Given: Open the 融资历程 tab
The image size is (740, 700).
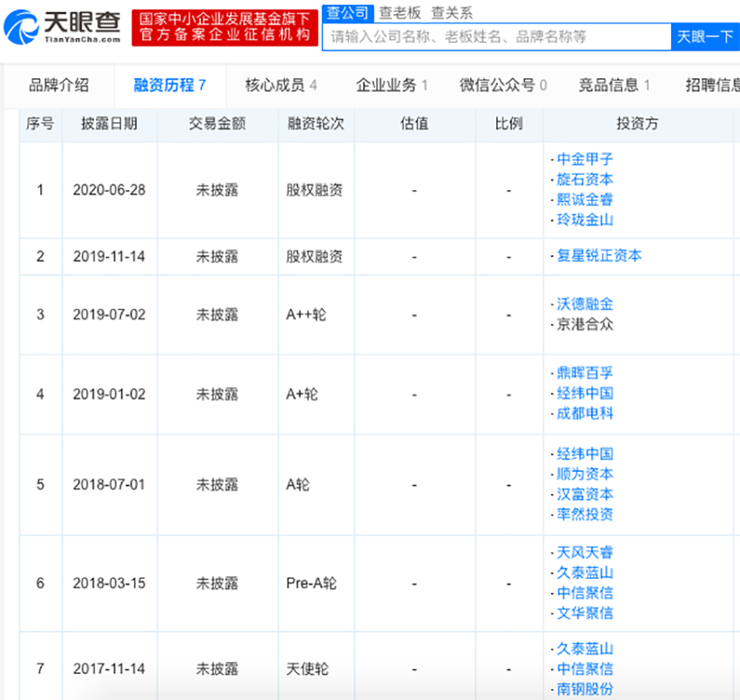Looking at the screenshot, I should (x=170, y=85).
